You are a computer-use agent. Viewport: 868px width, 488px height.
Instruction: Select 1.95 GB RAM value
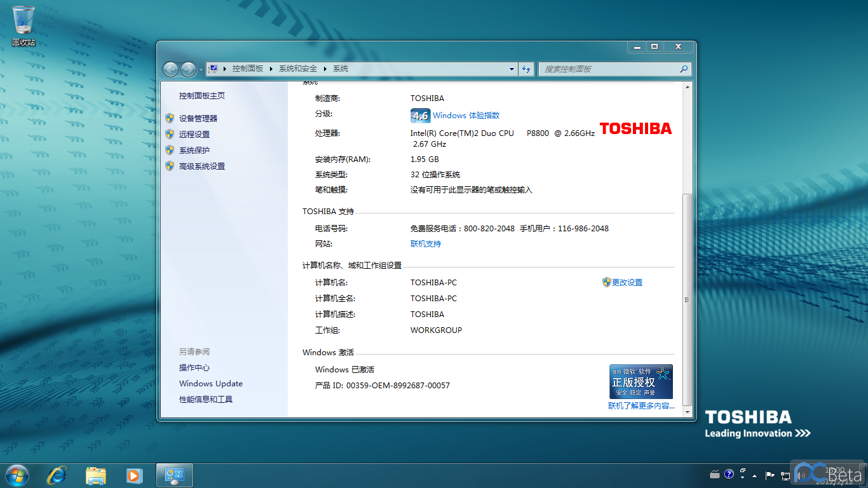tap(424, 159)
